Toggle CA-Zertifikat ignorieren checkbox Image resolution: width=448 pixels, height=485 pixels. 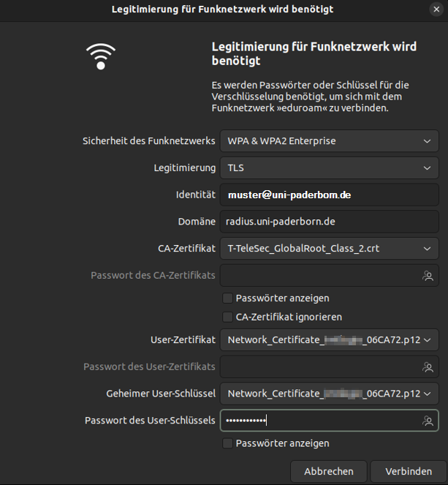228,317
